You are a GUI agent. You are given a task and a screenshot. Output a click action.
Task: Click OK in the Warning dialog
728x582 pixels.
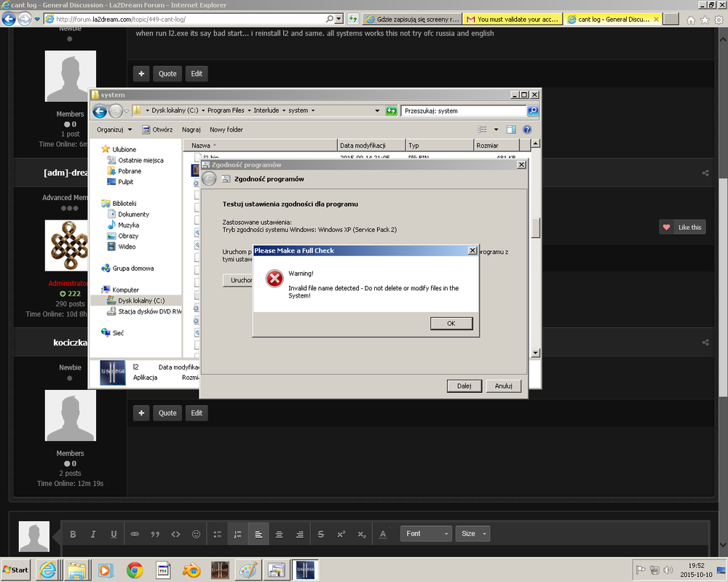click(451, 324)
